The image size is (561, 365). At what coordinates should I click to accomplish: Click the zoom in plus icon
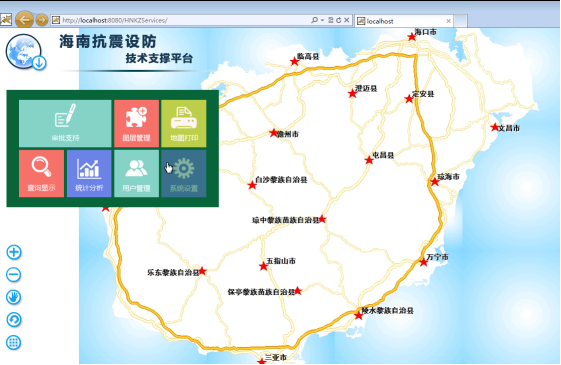coord(14,252)
